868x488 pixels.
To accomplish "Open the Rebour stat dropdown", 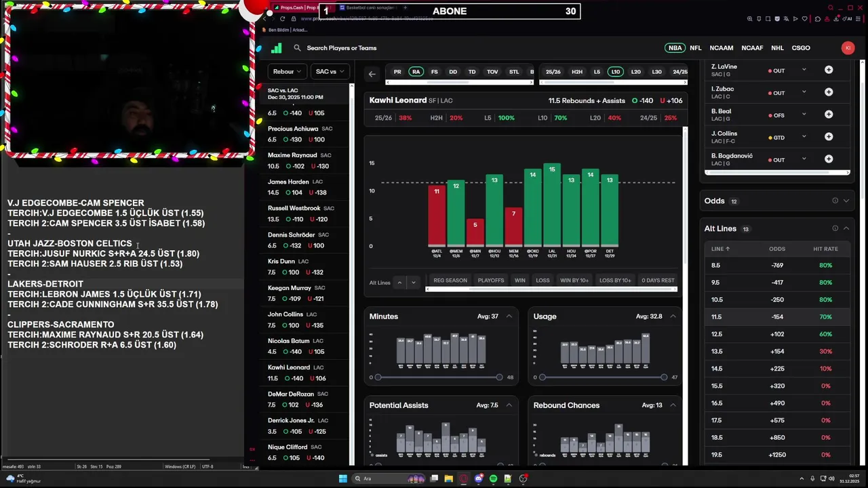I will click(x=288, y=71).
